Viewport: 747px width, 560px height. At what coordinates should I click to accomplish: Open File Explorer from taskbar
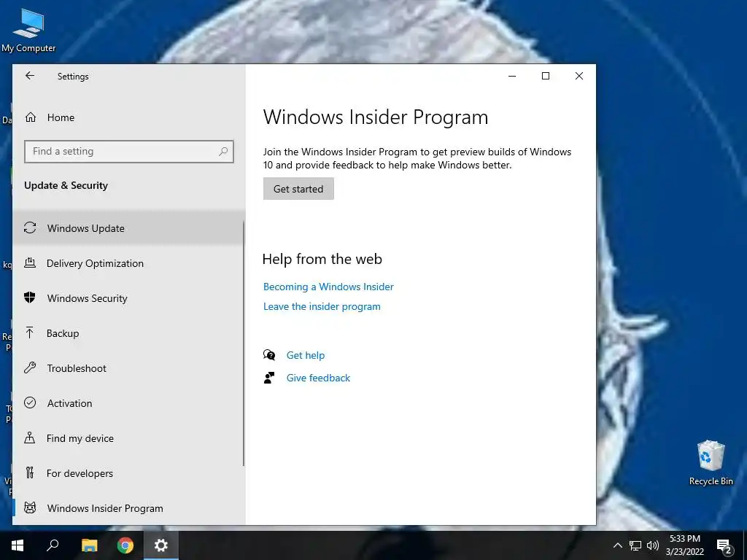pyautogui.click(x=89, y=545)
